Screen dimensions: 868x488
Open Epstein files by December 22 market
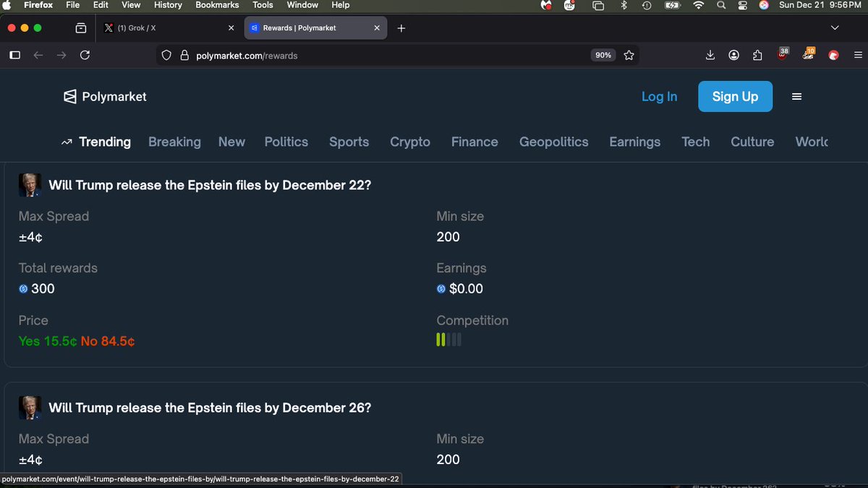[x=210, y=185]
